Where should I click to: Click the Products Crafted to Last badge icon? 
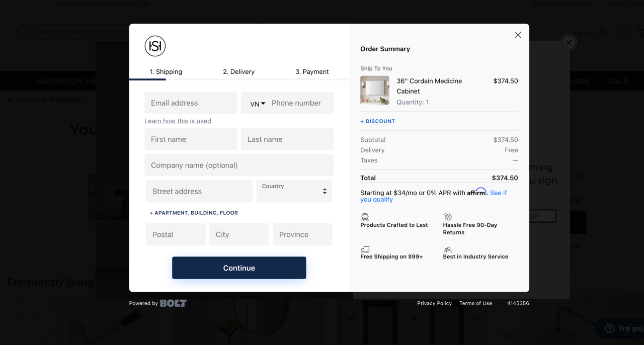pos(365,217)
